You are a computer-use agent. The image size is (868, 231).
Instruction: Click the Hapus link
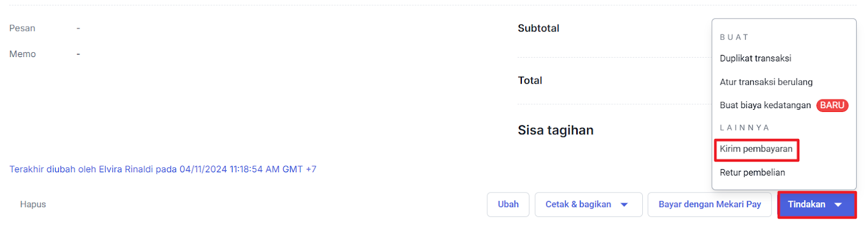click(x=33, y=204)
